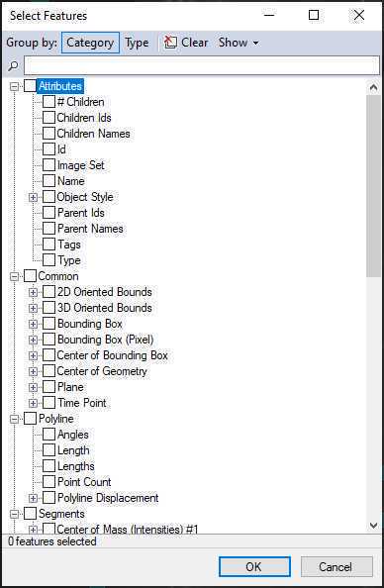Screen dimensions: 384x588
Task: Tick the Center of Geometry checkbox
Action: (x=48, y=371)
